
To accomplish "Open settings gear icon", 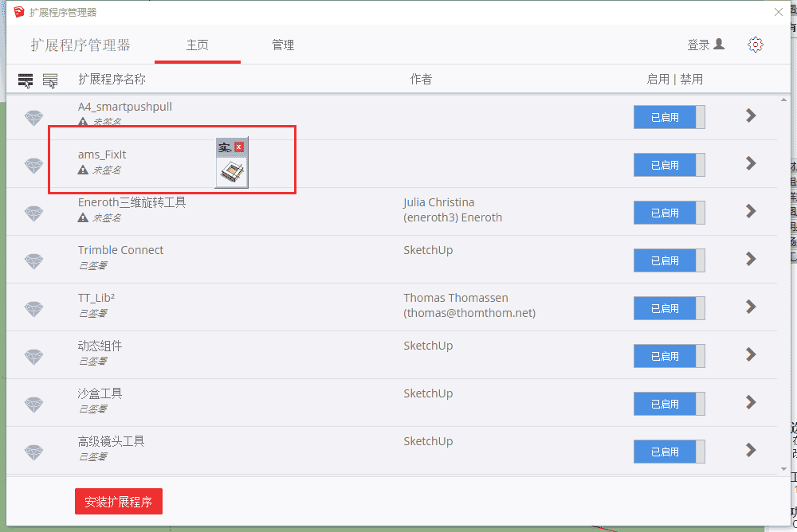I will (756, 45).
